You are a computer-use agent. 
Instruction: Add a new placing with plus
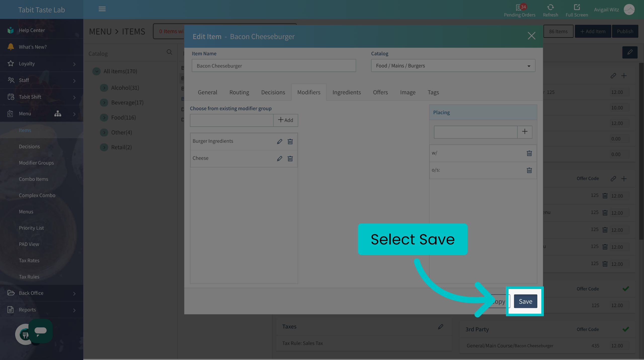[525, 132]
